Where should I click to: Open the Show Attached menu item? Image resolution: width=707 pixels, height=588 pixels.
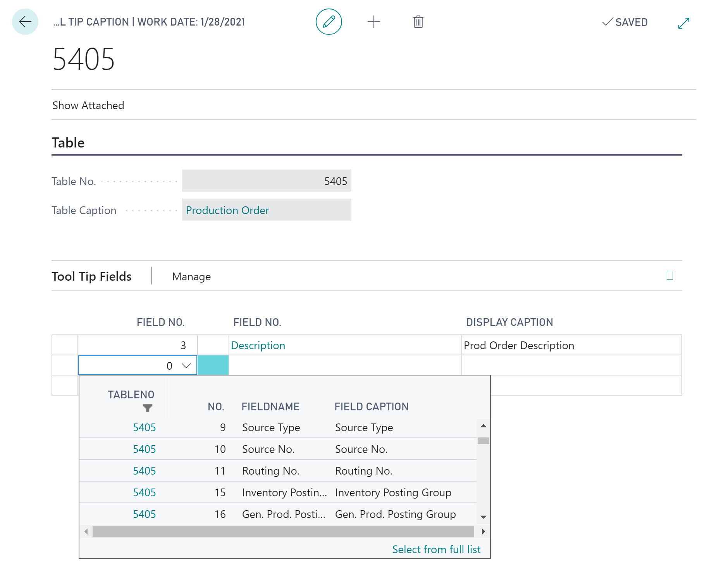[88, 105]
